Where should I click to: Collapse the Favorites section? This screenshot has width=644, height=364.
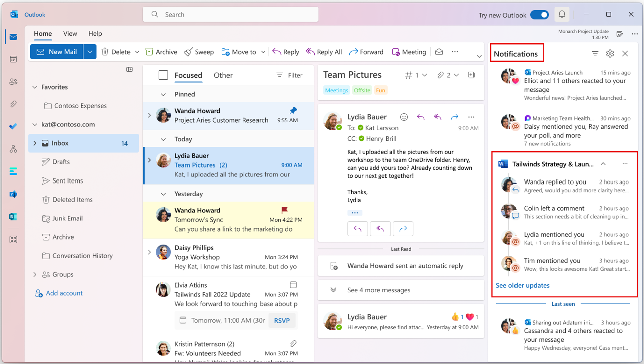35,87
